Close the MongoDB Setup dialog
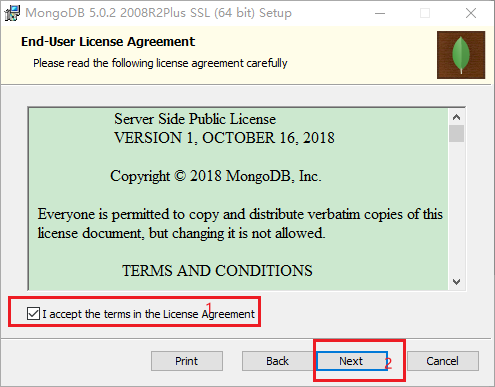The width and height of the screenshot is (495, 387). pyautogui.click(x=471, y=13)
